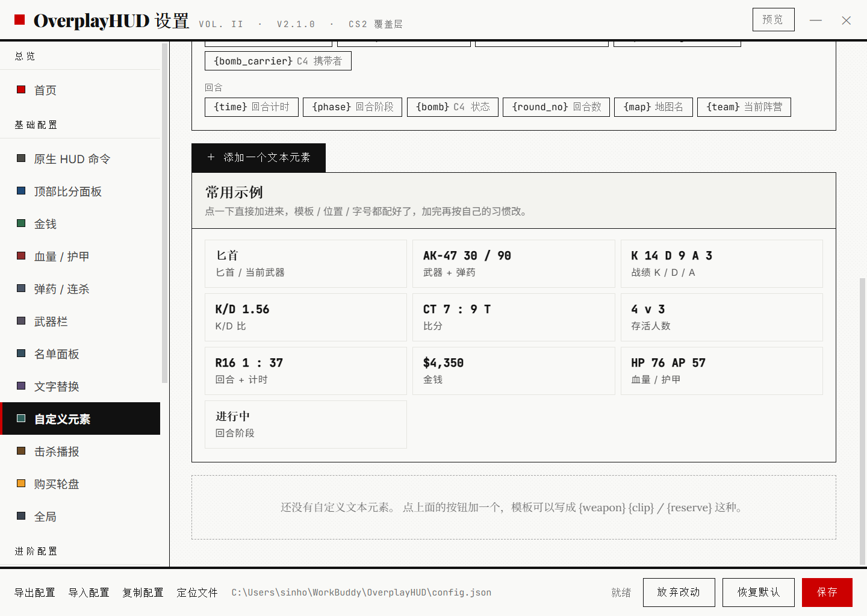
Task: Select the 自定义元素 sidebar entry
Action: 80,418
